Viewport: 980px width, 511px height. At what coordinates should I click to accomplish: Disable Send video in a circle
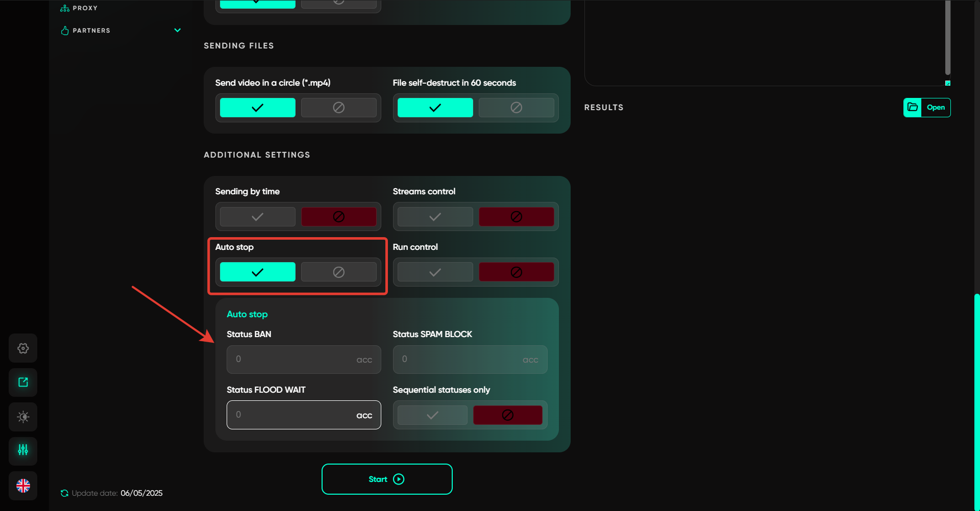point(338,108)
